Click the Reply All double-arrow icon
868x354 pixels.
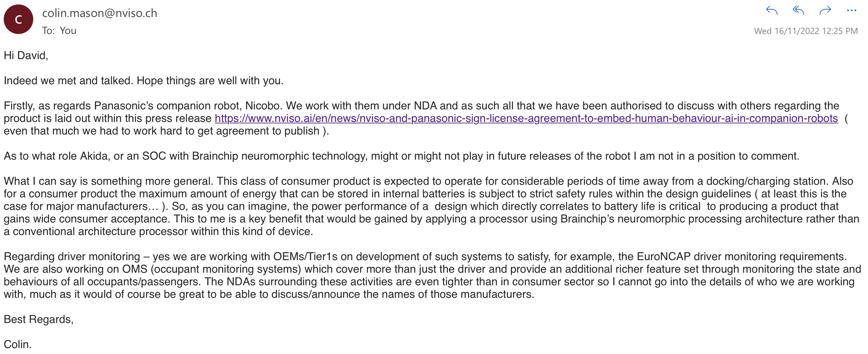(798, 11)
